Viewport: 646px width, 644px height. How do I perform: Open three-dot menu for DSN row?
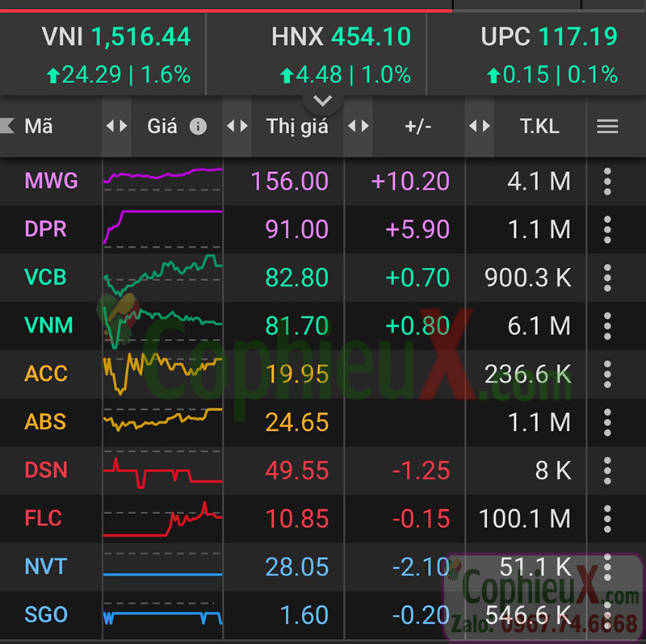[607, 470]
